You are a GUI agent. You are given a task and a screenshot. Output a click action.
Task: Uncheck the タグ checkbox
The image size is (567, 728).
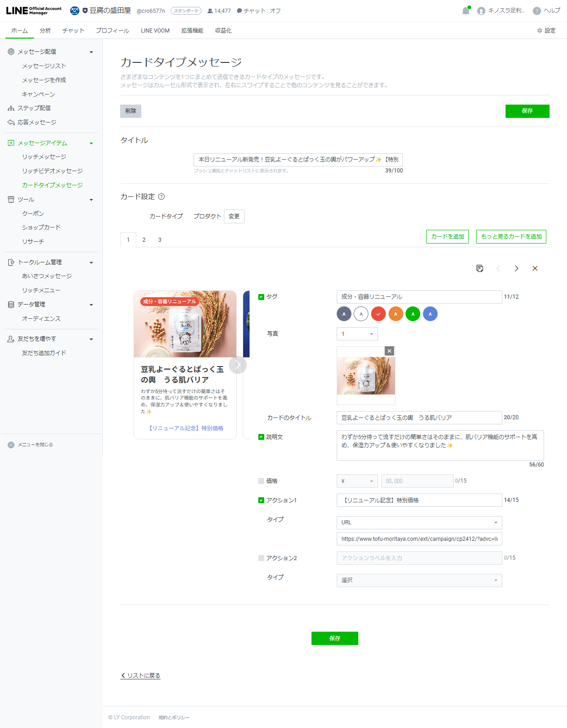point(261,297)
